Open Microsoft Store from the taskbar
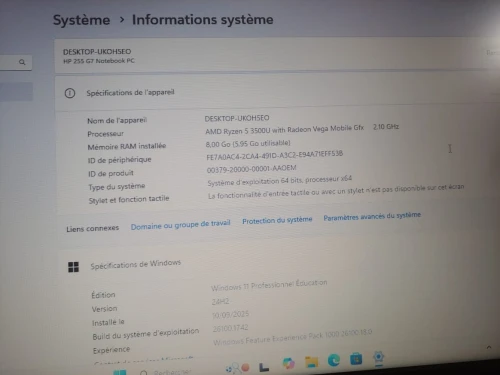 [x=356, y=359]
